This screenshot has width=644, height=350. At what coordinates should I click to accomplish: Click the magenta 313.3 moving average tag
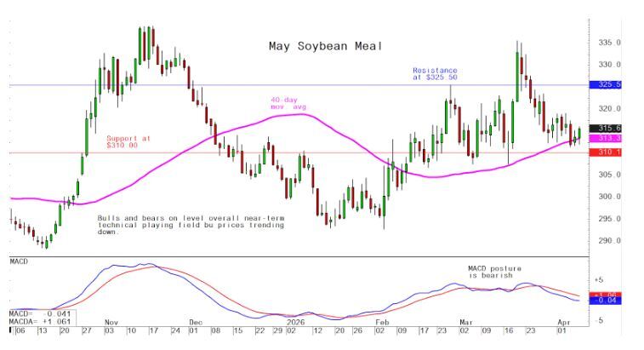610,138
